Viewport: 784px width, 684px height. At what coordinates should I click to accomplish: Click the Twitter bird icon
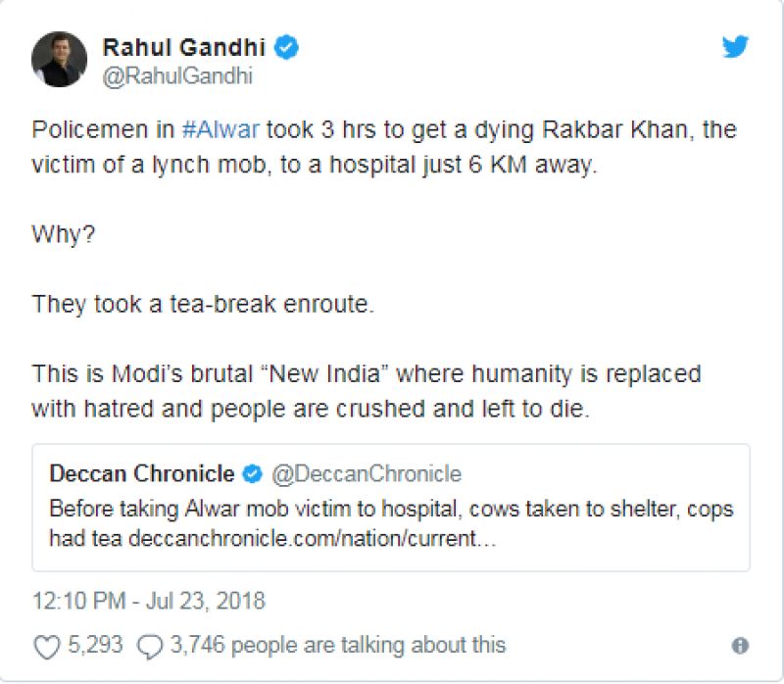click(x=733, y=46)
